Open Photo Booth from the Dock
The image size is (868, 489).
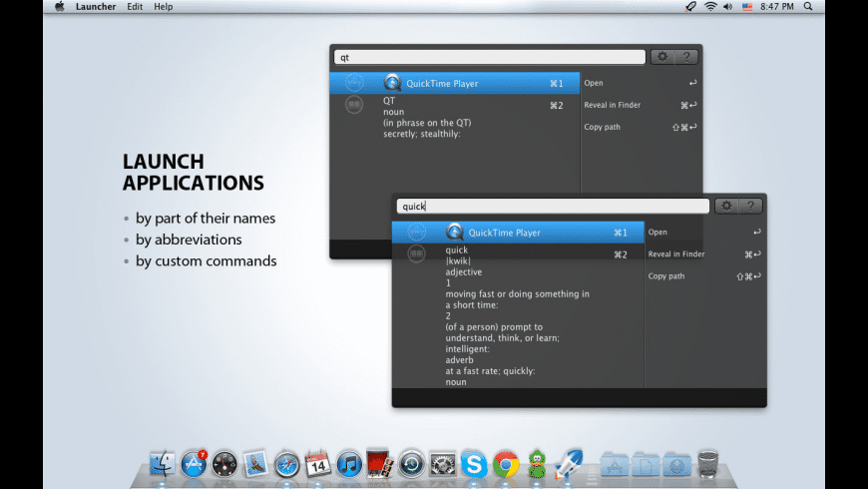tap(380, 463)
